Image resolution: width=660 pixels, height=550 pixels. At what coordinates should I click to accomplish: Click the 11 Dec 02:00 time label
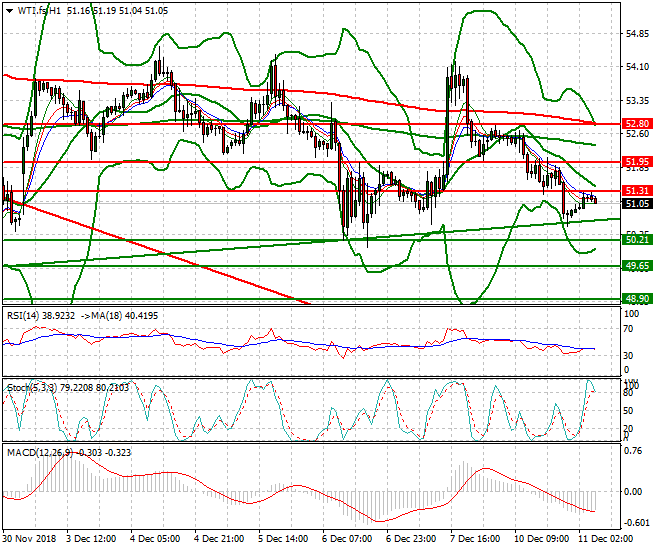click(606, 539)
